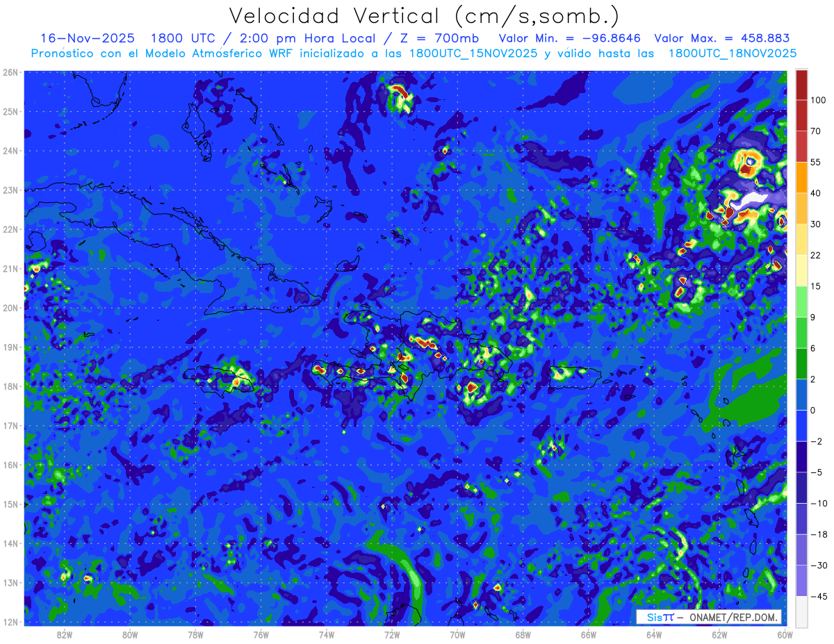Select the bright blue swatch between -2 and 0

(x=801, y=425)
